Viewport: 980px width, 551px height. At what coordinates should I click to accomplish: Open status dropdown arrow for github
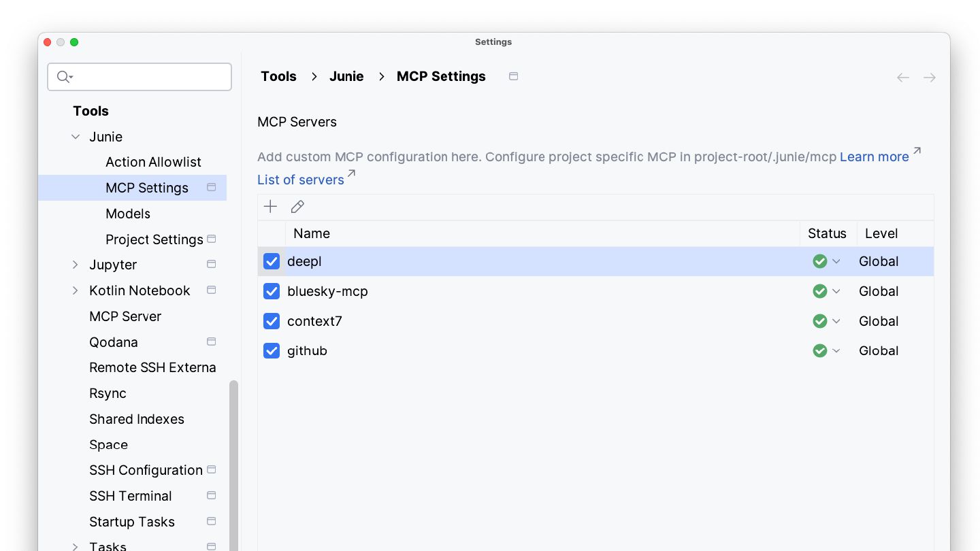[836, 351]
